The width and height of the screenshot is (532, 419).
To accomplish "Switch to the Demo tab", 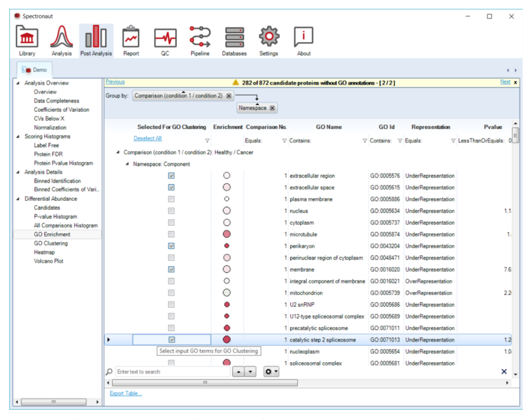I will click(x=34, y=70).
